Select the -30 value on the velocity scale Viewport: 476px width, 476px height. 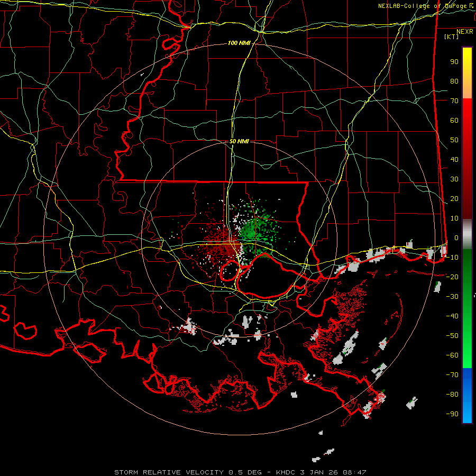coord(452,297)
